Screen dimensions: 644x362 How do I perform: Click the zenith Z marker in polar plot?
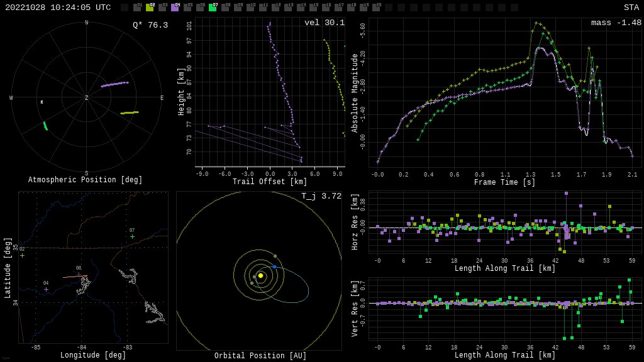pyautogui.click(x=87, y=98)
